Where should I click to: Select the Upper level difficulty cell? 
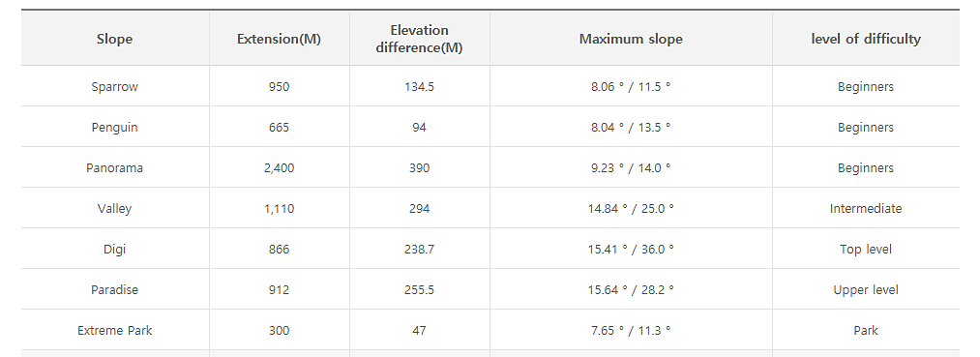(866, 290)
